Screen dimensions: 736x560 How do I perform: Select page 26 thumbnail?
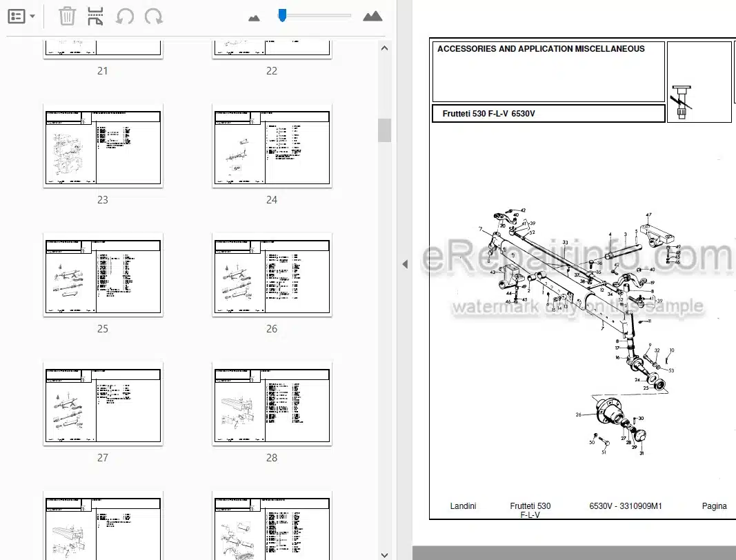tap(272, 276)
